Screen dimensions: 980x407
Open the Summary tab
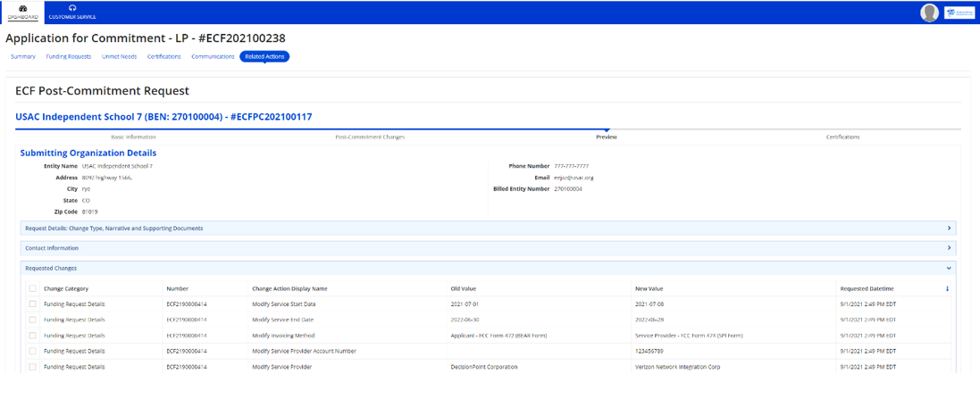[23, 57]
